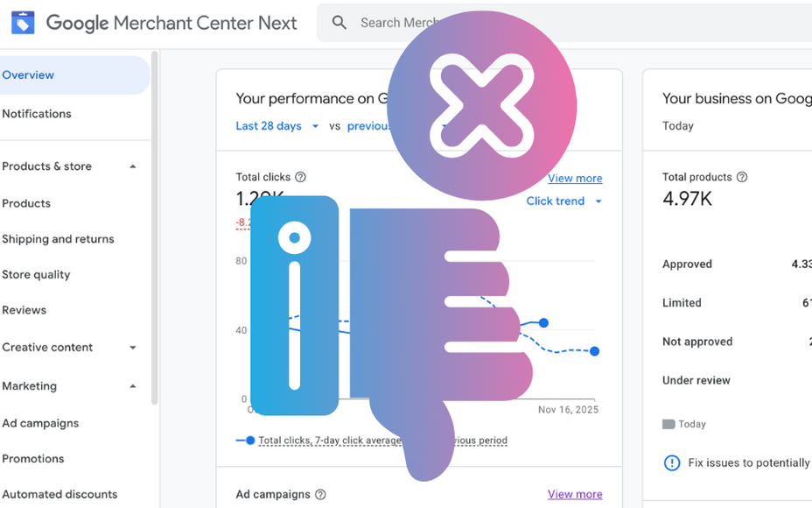Image resolution: width=812 pixels, height=508 pixels.
Task: Expand the Creative content section
Action: click(132, 347)
